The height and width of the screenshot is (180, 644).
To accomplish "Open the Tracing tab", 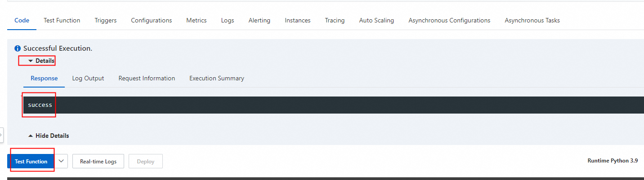I will [x=335, y=20].
